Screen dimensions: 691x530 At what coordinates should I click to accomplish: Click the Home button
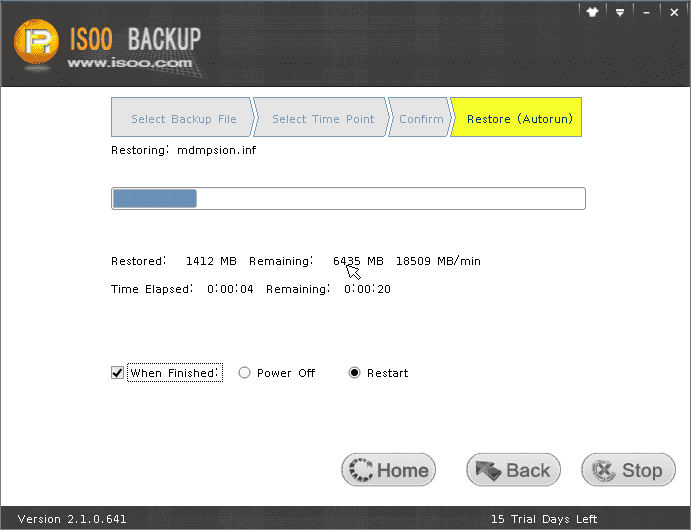click(x=388, y=470)
